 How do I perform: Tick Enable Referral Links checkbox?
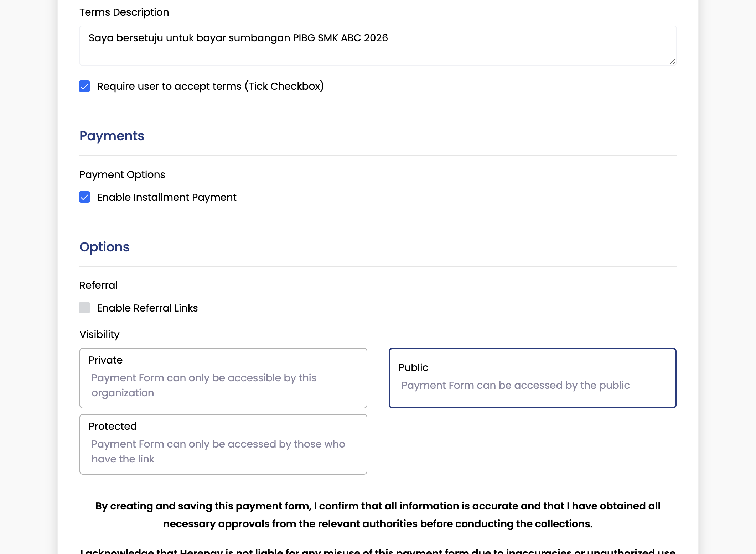click(x=84, y=308)
